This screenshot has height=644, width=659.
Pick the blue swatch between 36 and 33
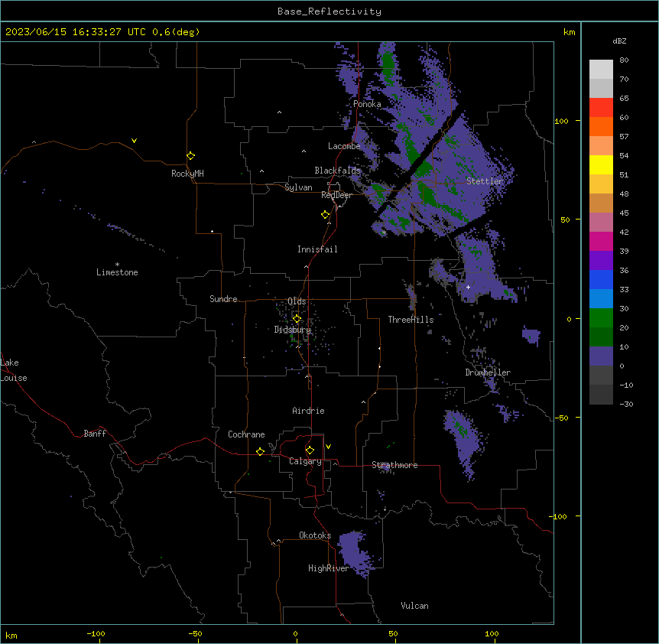(601, 279)
